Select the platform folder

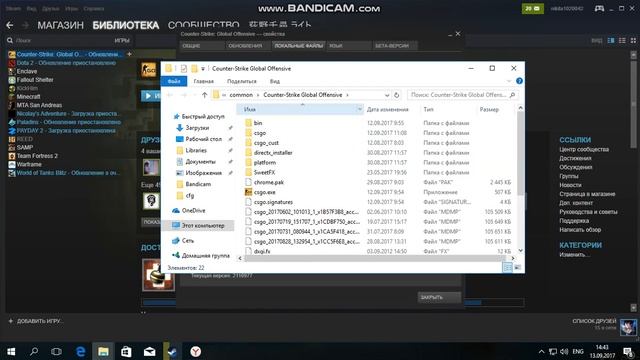[x=264, y=162]
